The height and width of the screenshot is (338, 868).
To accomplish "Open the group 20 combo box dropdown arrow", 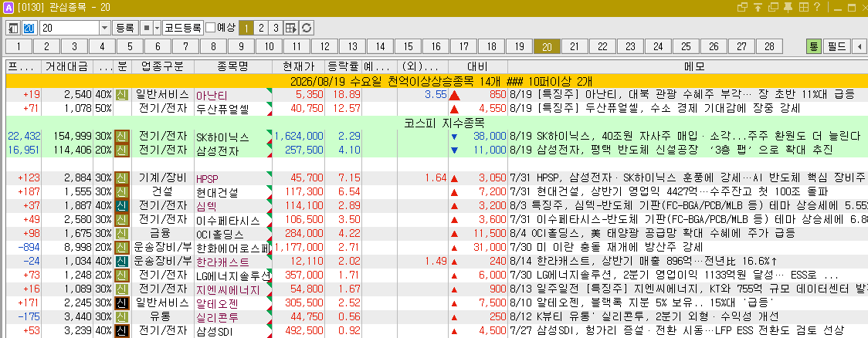I will pyautogui.click(x=104, y=28).
